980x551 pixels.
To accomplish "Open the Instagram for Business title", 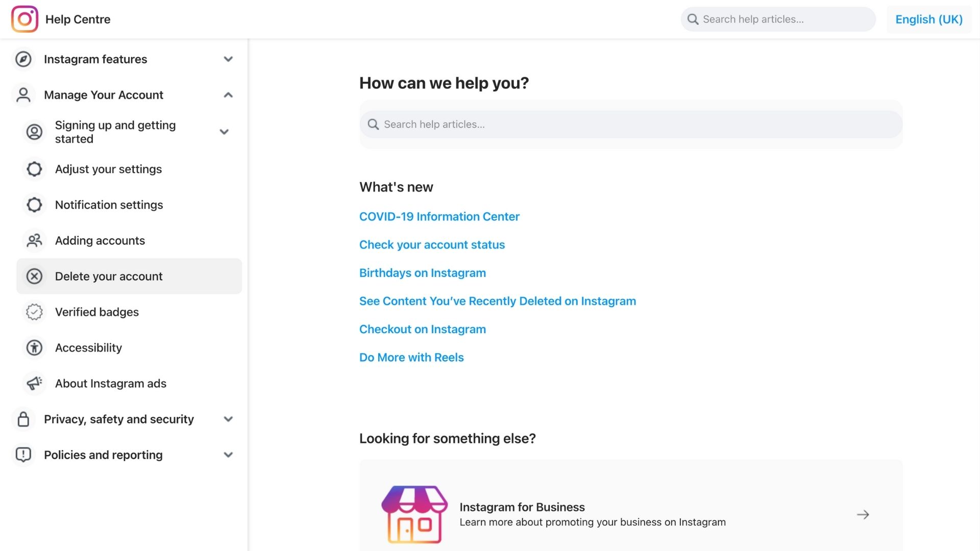I will click(522, 507).
